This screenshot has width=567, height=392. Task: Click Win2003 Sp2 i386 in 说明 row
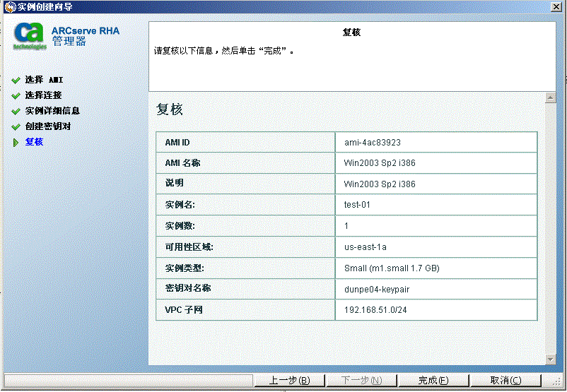[380, 184]
